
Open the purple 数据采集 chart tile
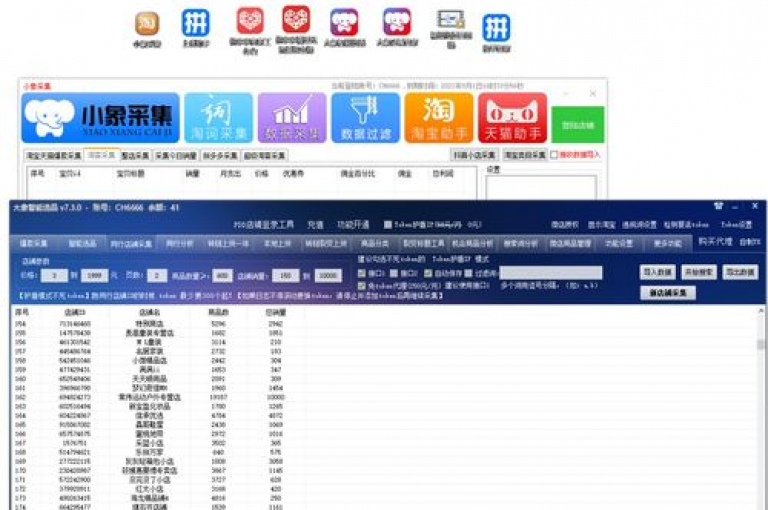pos(292,118)
